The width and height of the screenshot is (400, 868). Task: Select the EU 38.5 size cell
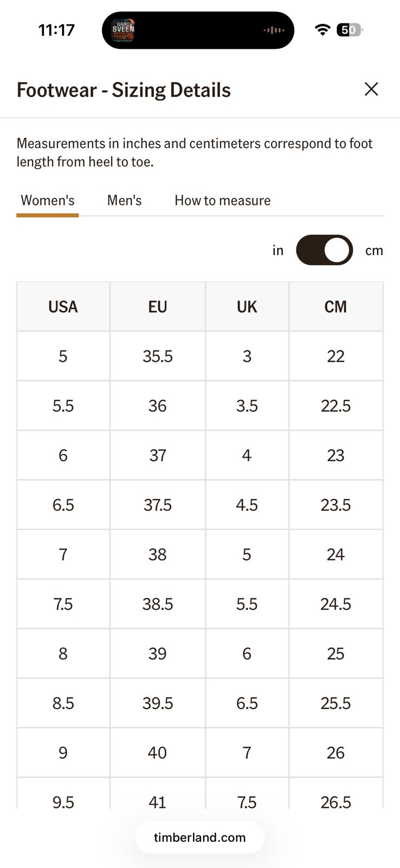pyautogui.click(x=157, y=604)
